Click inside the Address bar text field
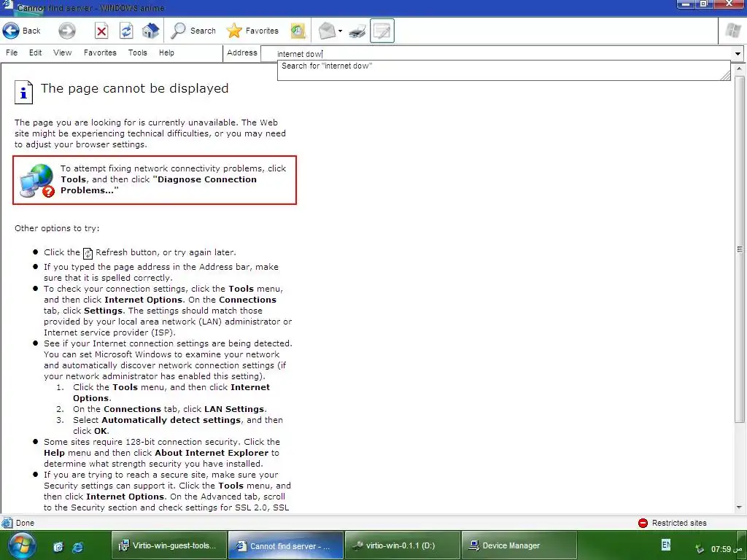This screenshot has height=560, width=747. (495, 54)
